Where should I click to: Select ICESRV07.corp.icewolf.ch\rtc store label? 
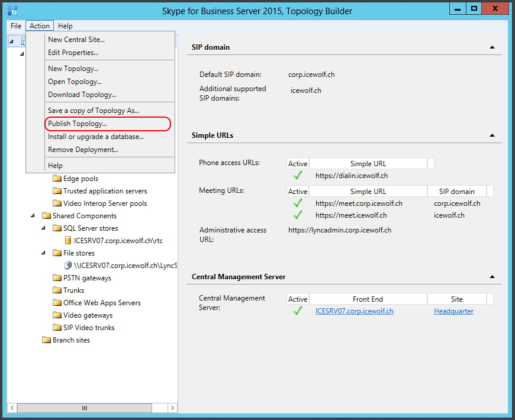tap(118, 241)
